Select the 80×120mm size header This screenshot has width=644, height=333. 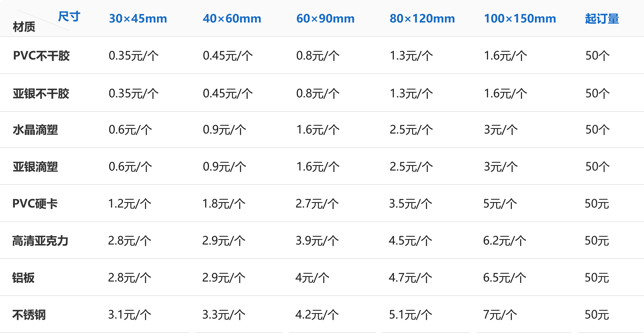coord(422,19)
